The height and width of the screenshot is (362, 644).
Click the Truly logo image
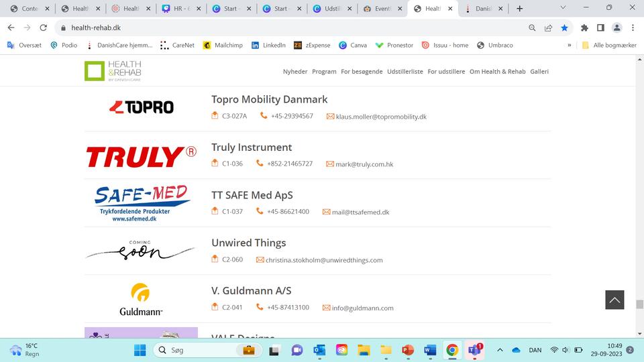point(142,156)
